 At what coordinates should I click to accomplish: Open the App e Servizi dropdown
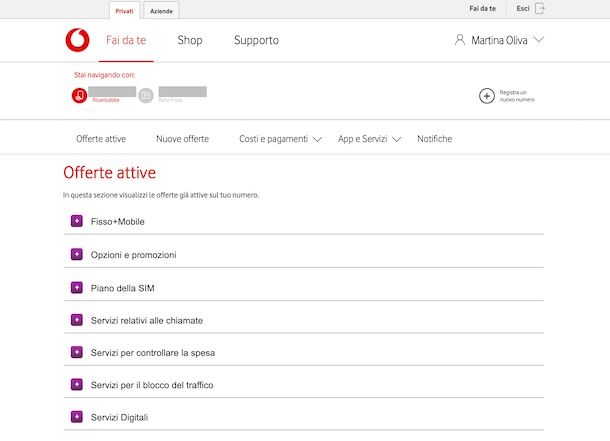(369, 139)
